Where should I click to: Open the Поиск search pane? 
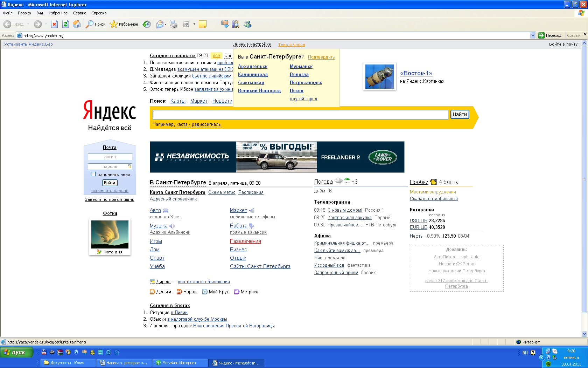[96, 24]
